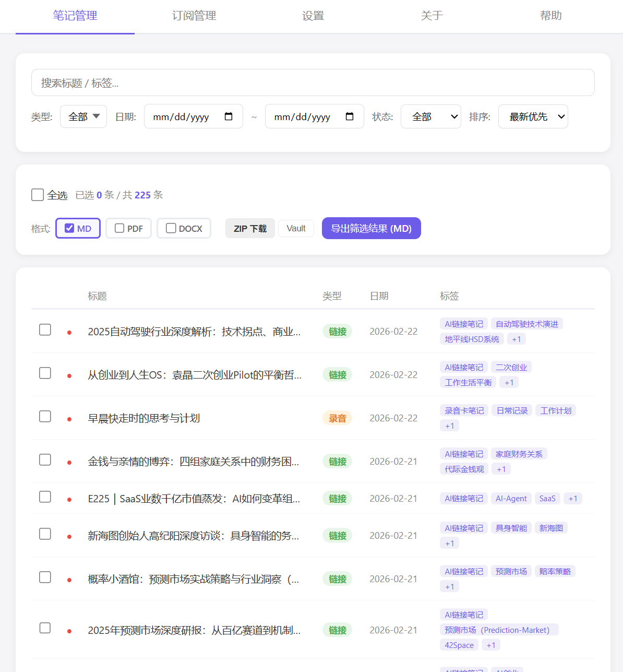Click the 链接 badge on the 新海图创始人 row

pos(337,535)
